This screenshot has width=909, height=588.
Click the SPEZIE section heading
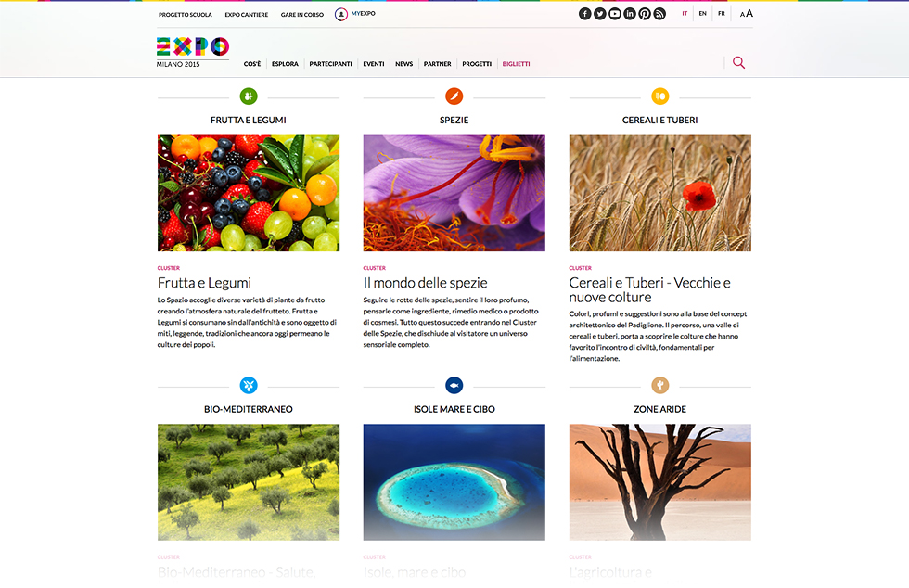pos(454,120)
